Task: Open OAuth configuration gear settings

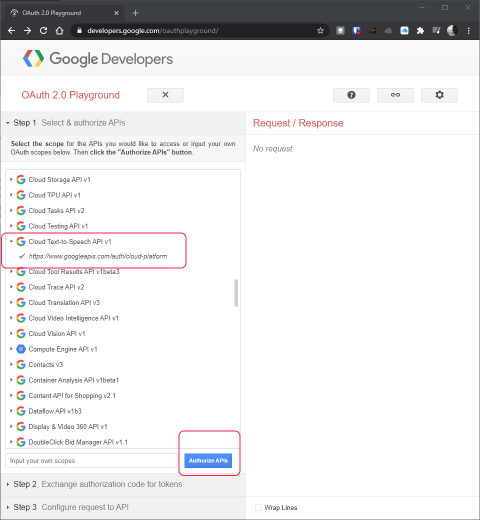Action: coord(439,95)
